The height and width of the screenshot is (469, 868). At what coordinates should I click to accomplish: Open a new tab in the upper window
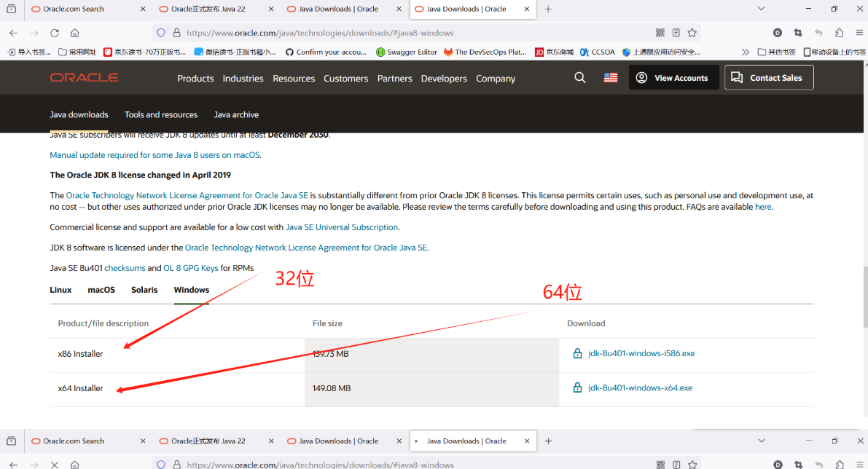coord(548,9)
